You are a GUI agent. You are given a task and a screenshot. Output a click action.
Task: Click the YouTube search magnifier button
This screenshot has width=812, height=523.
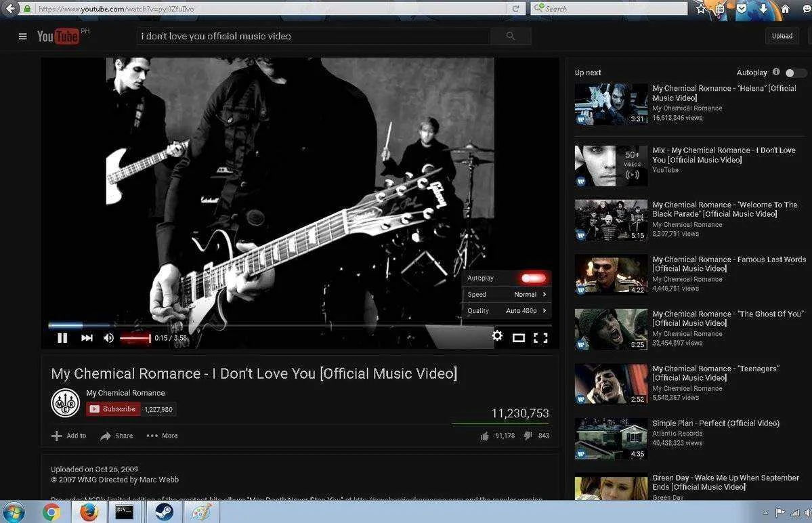click(511, 36)
